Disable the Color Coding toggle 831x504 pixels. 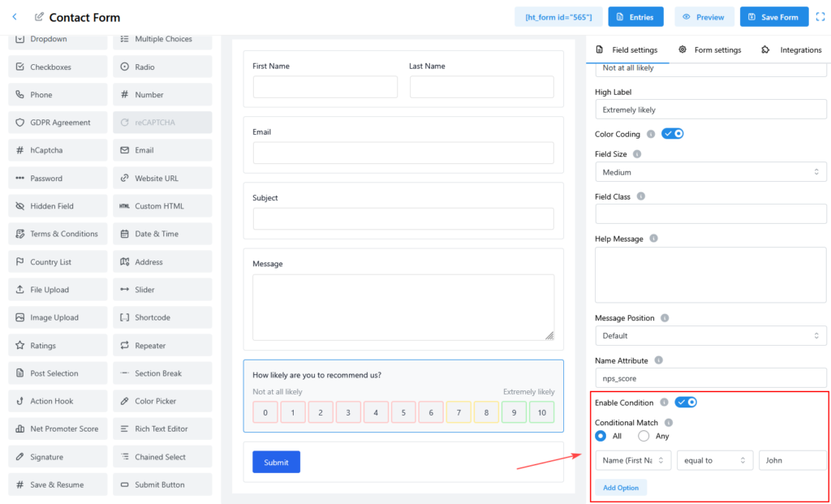point(673,134)
